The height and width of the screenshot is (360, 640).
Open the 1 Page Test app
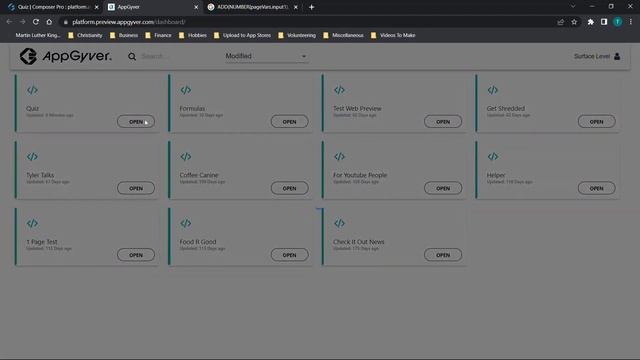click(136, 255)
